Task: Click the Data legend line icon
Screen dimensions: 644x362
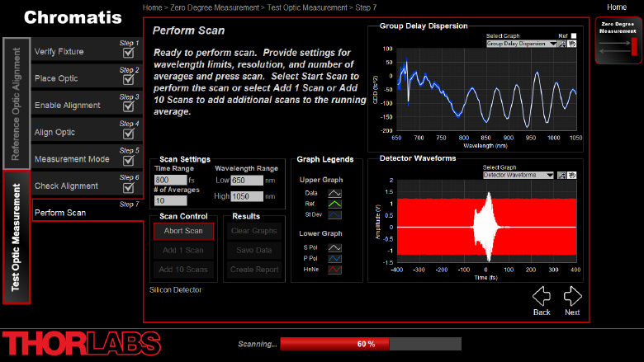Action: [335, 193]
